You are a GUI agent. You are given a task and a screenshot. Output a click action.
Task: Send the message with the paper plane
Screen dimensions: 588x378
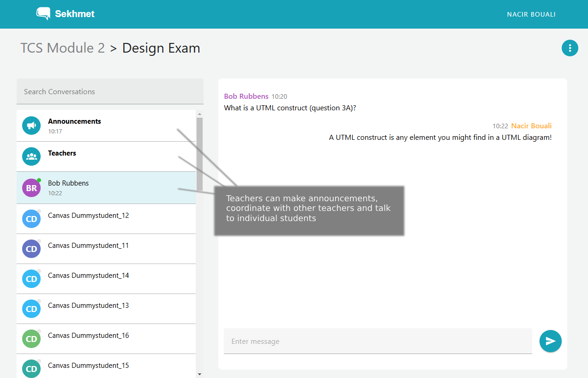point(551,341)
